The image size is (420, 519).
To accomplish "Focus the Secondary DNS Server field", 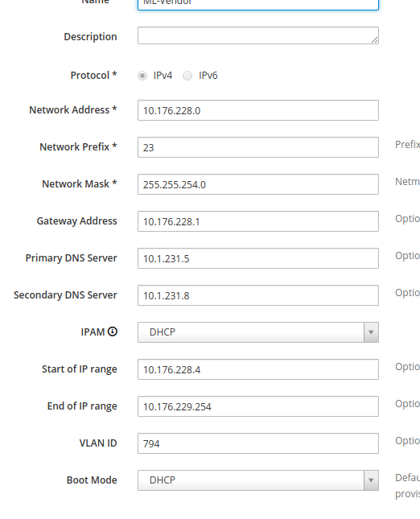I will click(x=258, y=295).
